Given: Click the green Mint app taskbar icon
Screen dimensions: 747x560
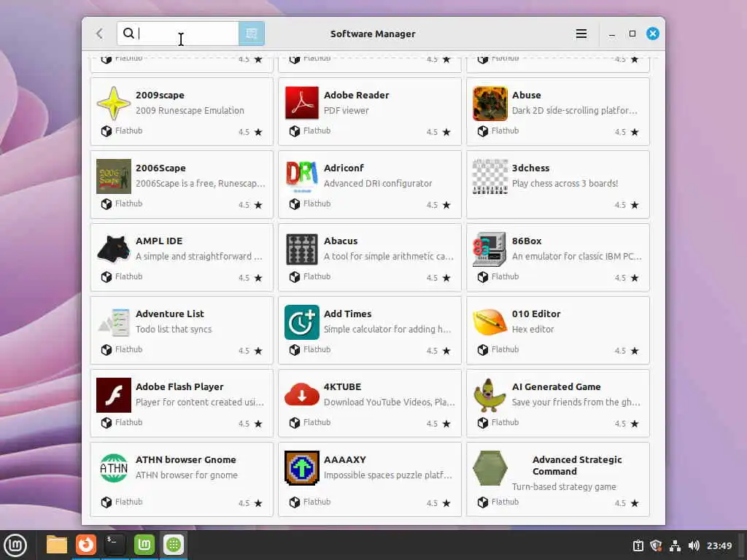Looking at the screenshot, I should click(x=144, y=545).
